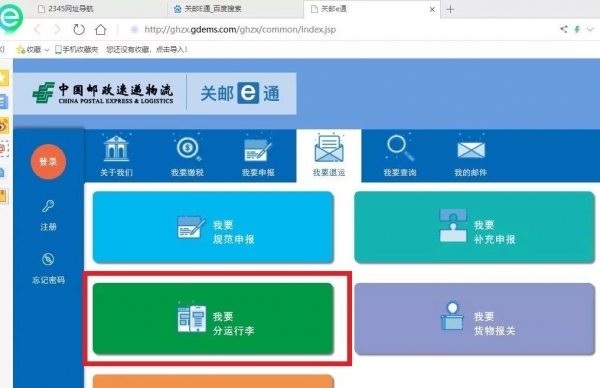The width and height of the screenshot is (600, 388).
Task: Click the yellow star sidebar icon
Action: point(3,78)
